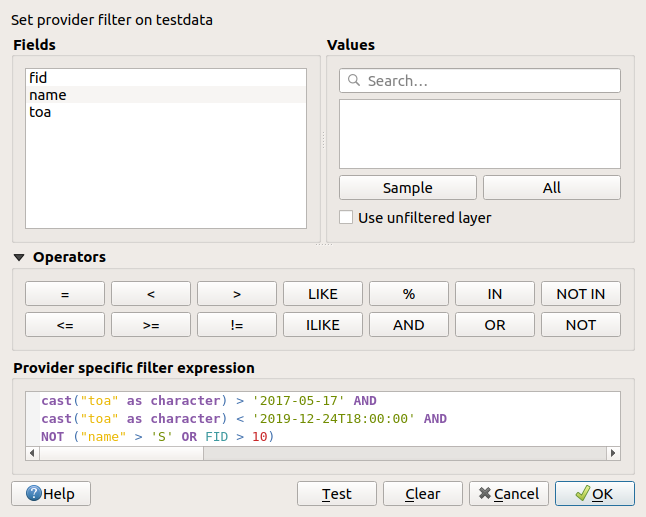646x517 pixels.
Task: Load All unique values
Action: click(x=551, y=188)
